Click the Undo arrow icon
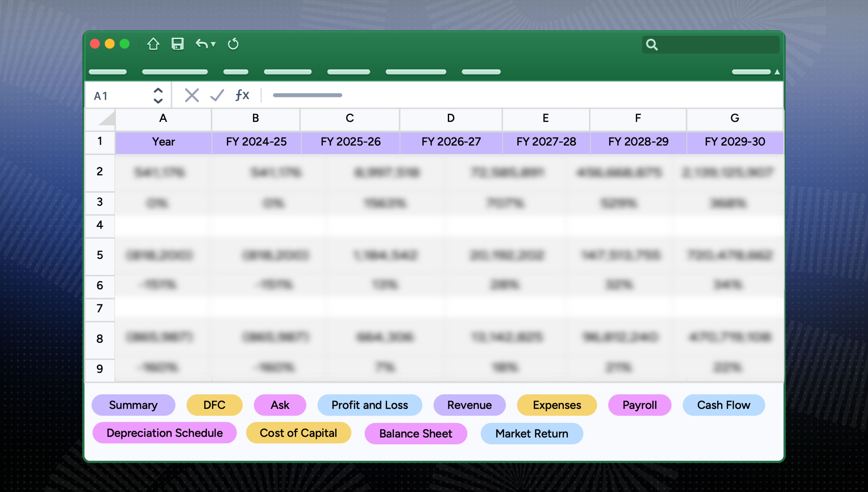The width and height of the screenshot is (868, 492). point(202,44)
